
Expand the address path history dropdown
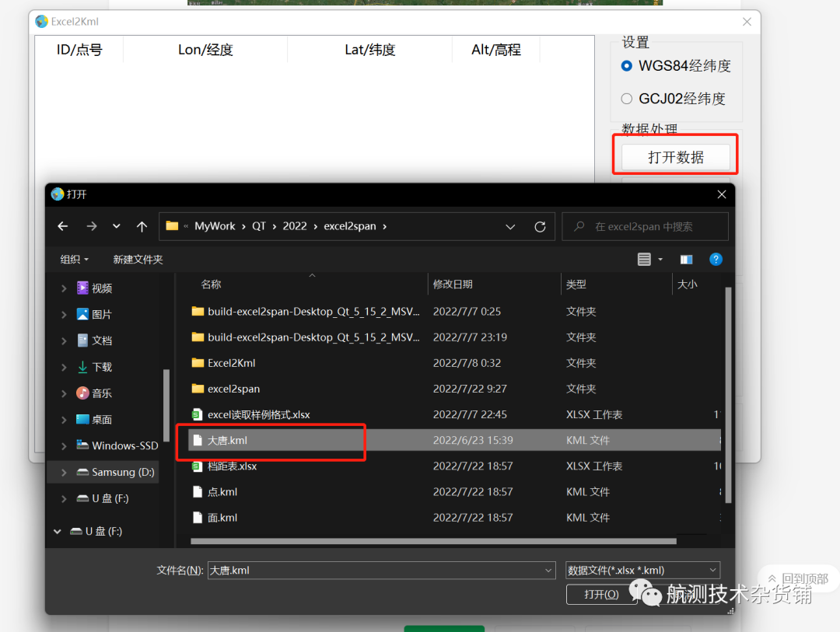(510, 227)
